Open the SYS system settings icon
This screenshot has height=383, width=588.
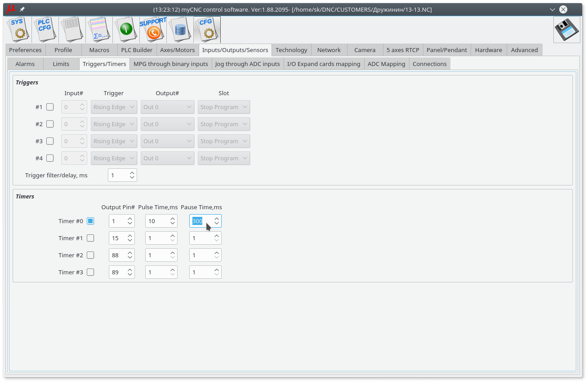click(18, 30)
